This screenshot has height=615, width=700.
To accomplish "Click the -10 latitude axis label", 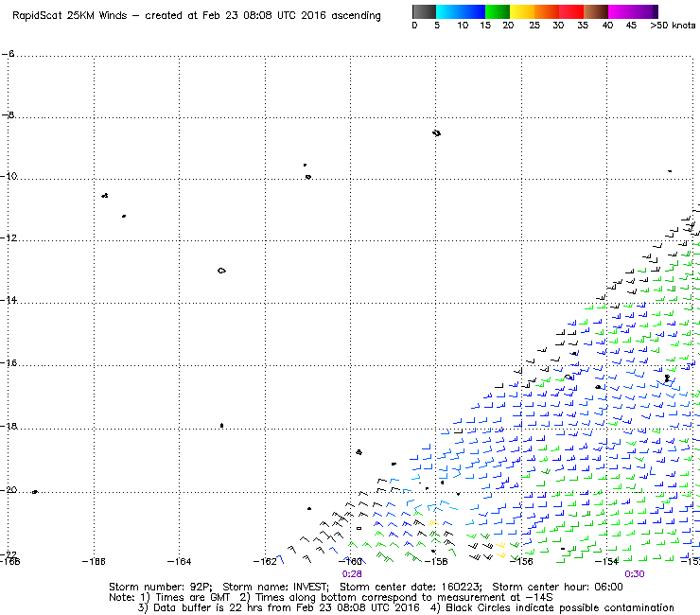I will [x=9, y=176].
